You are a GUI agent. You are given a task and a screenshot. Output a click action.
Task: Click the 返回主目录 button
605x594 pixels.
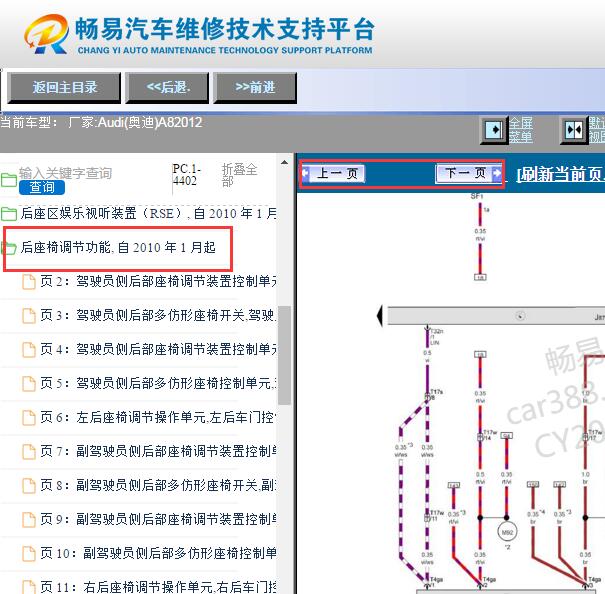coord(64,88)
